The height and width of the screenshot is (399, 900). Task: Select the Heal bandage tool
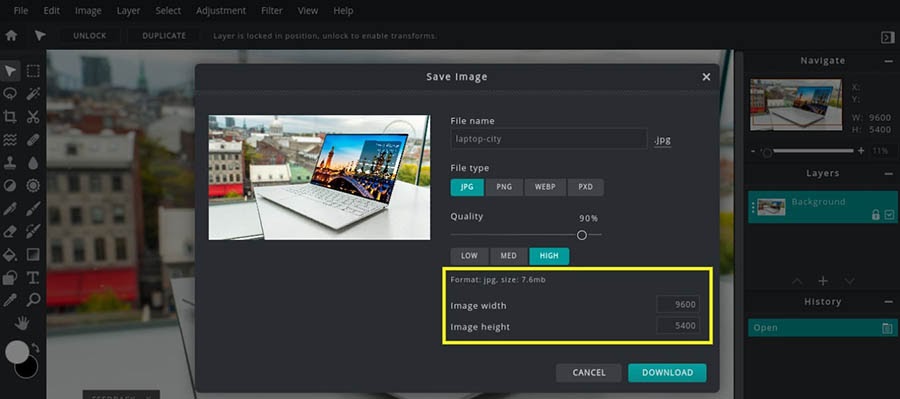point(33,140)
